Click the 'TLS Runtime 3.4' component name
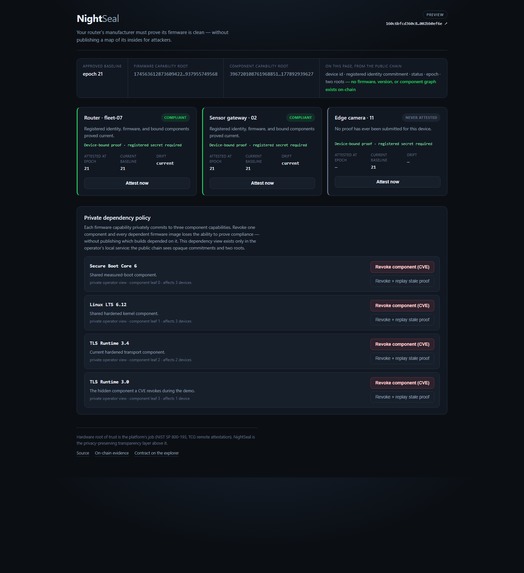Screen dimensions: 524x573 click(109, 344)
